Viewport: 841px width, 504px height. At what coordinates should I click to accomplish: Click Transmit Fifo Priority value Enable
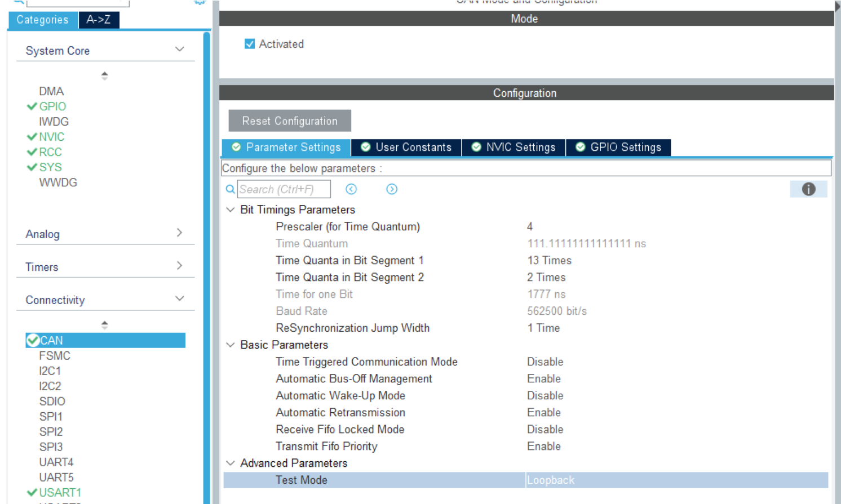(544, 446)
